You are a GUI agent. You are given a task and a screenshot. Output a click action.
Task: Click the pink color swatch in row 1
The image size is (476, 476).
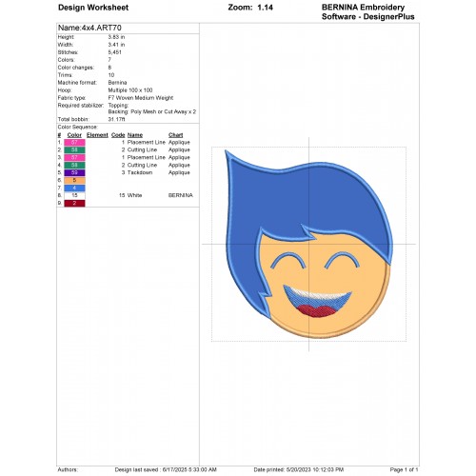click(x=74, y=143)
